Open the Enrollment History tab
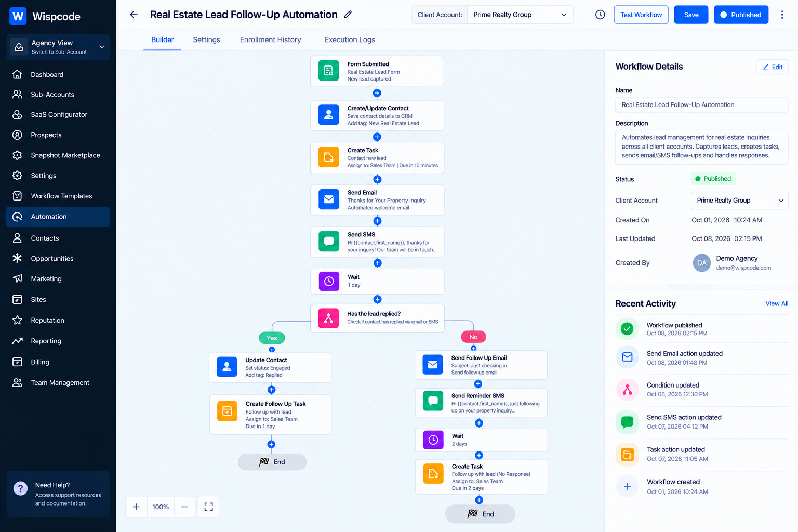798x532 pixels. click(270, 40)
